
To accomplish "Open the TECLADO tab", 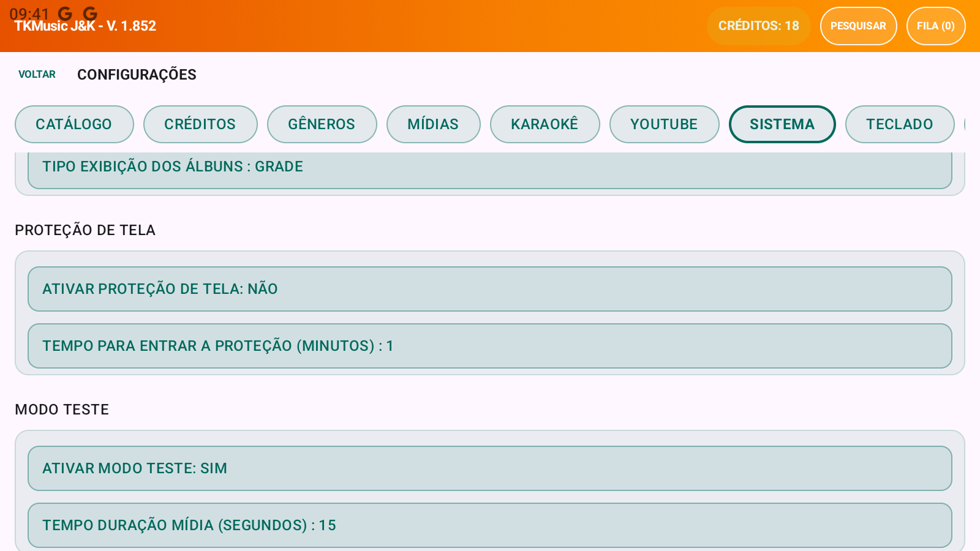I will 900,124.
